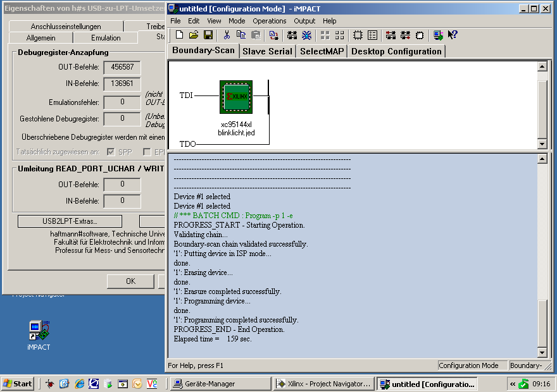
Task: Click the outlined four-squares grid icon
Action: pyautogui.click(x=340, y=35)
